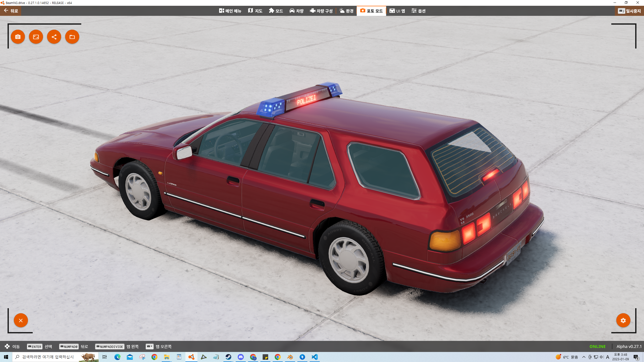Toggle the 일시중지 pause button
The height and width of the screenshot is (362, 644).
pyautogui.click(x=629, y=11)
